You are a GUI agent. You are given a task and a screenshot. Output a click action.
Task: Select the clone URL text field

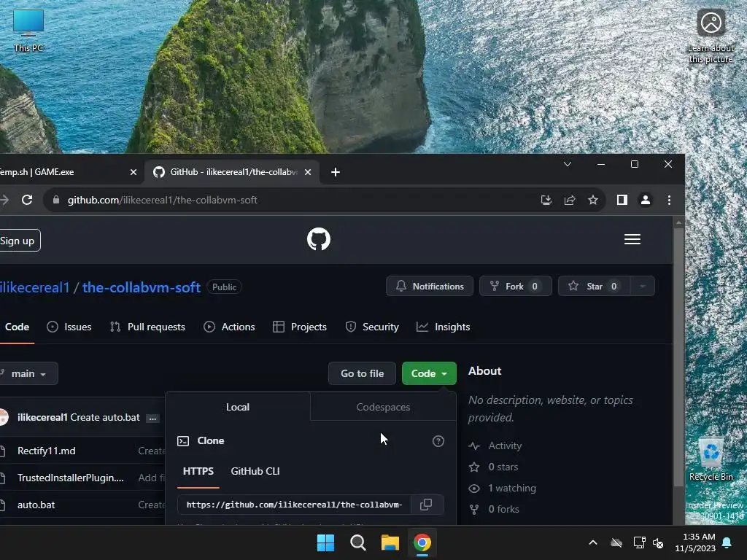pyautogui.click(x=295, y=505)
